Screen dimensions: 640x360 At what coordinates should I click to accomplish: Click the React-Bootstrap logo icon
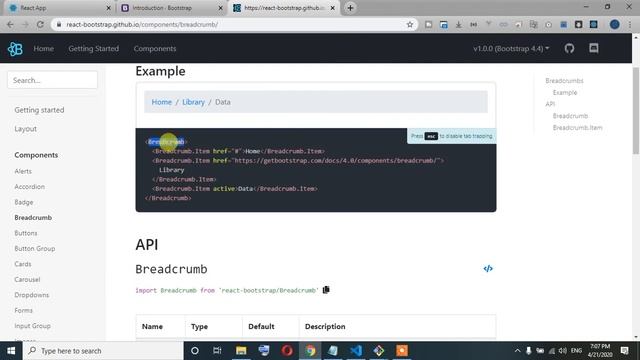click(15, 49)
